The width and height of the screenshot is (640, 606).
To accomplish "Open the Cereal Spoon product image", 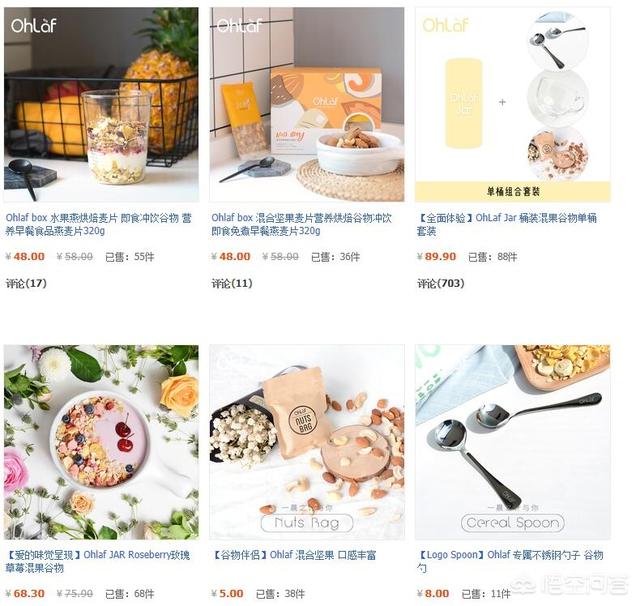I will [x=513, y=442].
